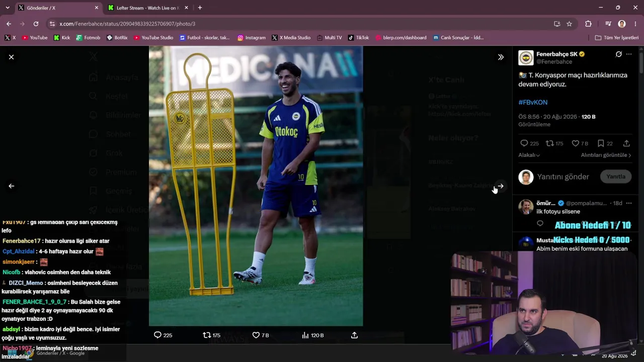Open the tab search dropdown arrow
The image size is (644, 362).
point(7,8)
